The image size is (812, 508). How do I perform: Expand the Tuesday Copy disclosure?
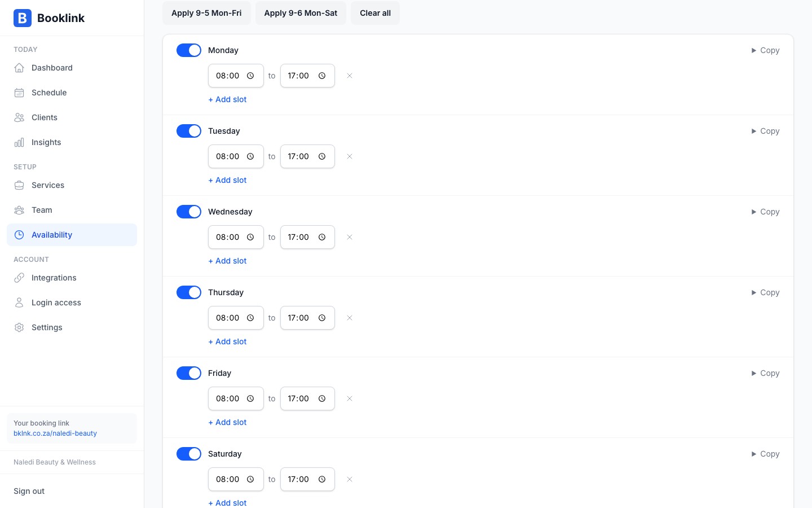(x=765, y=131)
